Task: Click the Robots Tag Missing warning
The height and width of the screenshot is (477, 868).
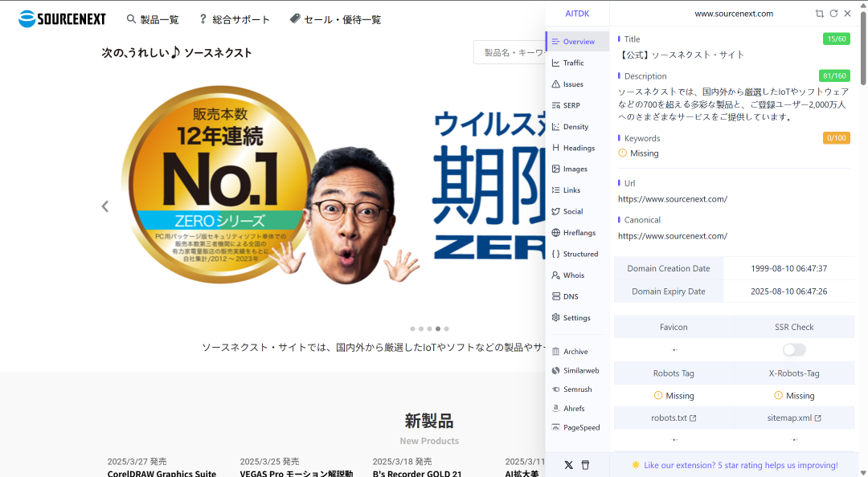Action: click(x=674, y=396)
